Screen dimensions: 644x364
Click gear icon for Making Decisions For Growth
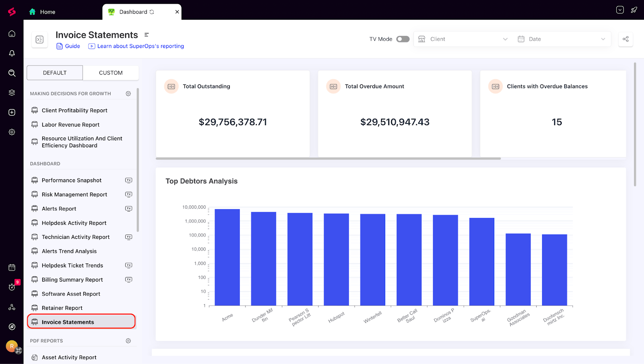pos(128,94)
